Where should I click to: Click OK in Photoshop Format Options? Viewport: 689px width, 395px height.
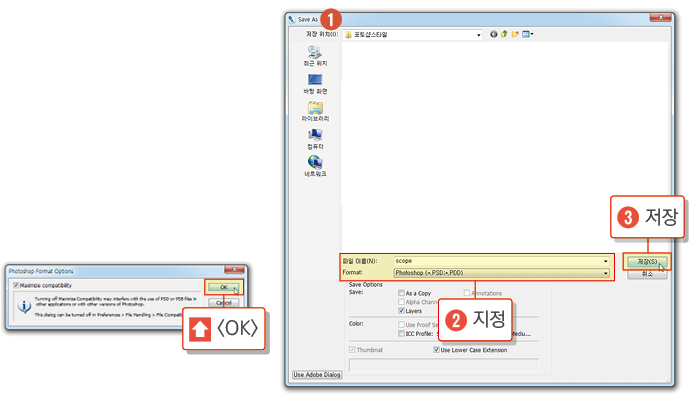(224, 287)
